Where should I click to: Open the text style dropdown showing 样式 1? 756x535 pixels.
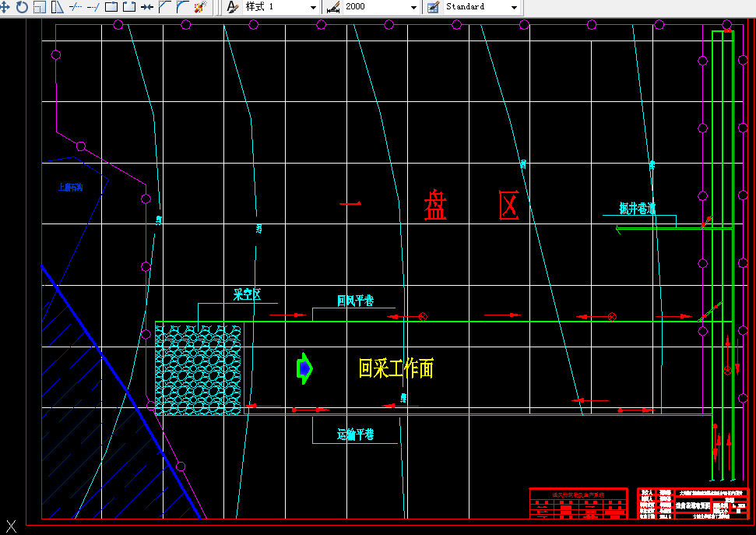[280, 7]
